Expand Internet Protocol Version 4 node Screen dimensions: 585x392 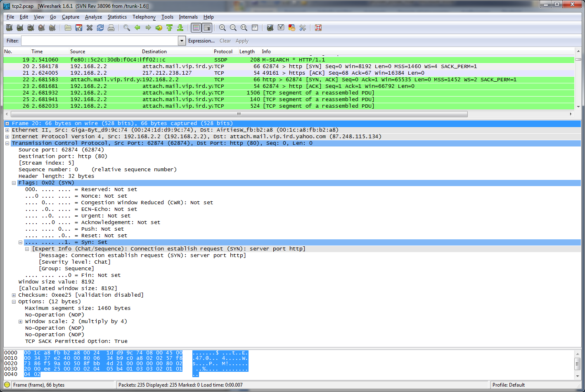pyautogui.click(x=7, y=137)
